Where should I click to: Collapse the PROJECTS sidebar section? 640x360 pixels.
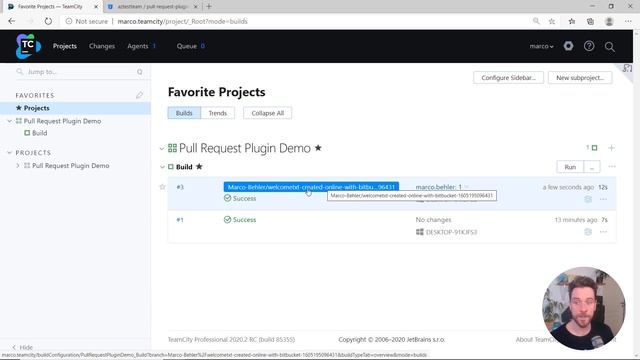pyautogui.click(x=9, y=153)
